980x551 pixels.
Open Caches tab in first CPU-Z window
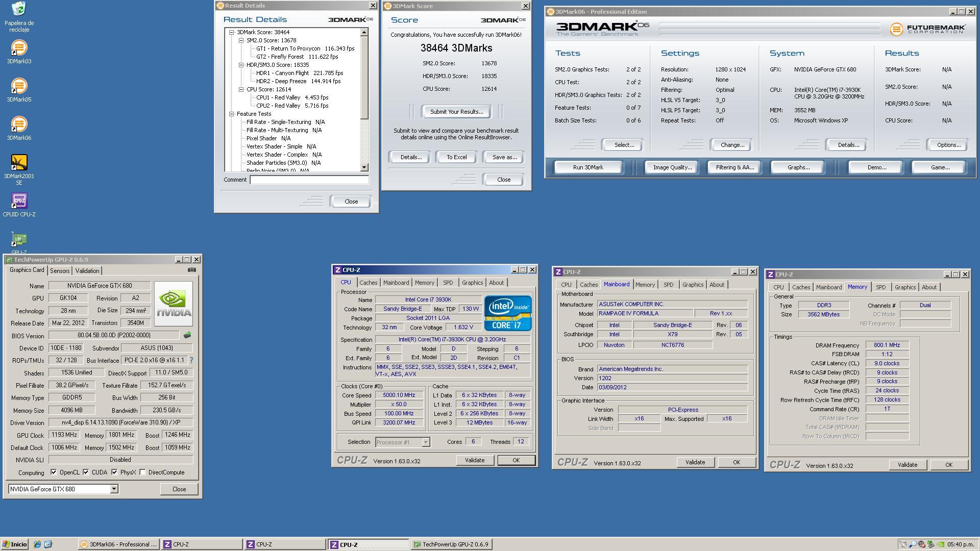tap(368, 283)
